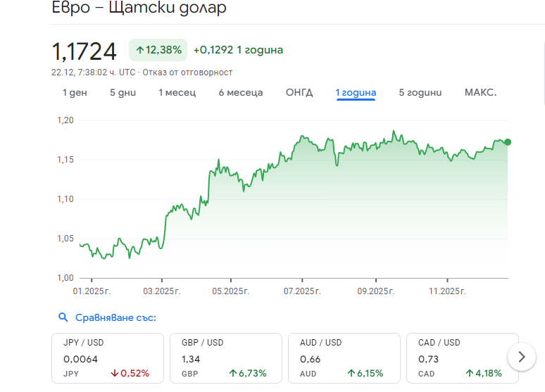
Task: Click the 1,1724 exchange rate value
Action: coord(84,51)
